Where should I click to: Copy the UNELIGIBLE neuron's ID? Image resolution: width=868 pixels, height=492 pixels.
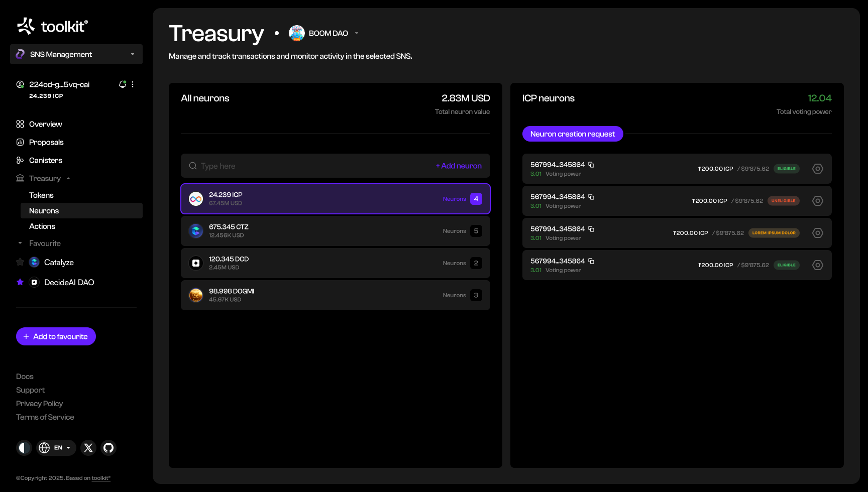tap(591, 197)
